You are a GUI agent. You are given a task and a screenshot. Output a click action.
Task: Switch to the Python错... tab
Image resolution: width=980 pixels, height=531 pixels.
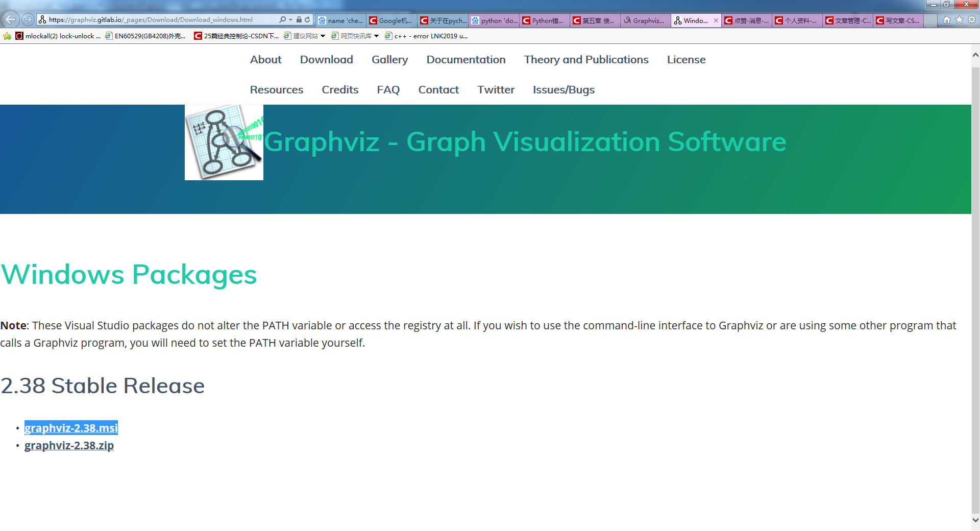coord(545,20)
